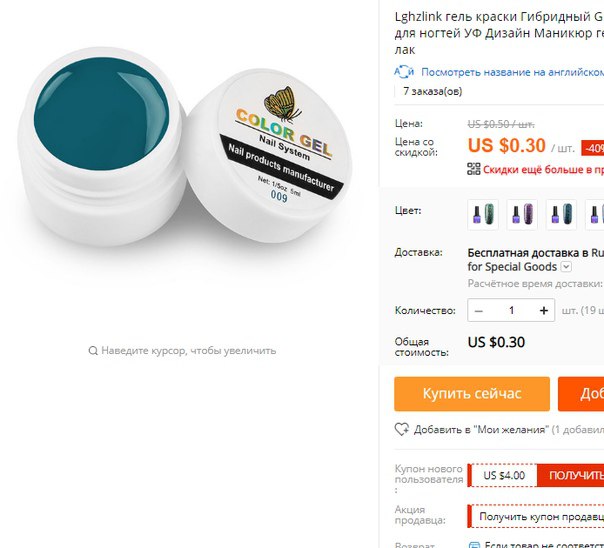The height and width of the screenshot is (548, 604).
Task: Open the seller coupon offer box
Action: tap(536, 516)
